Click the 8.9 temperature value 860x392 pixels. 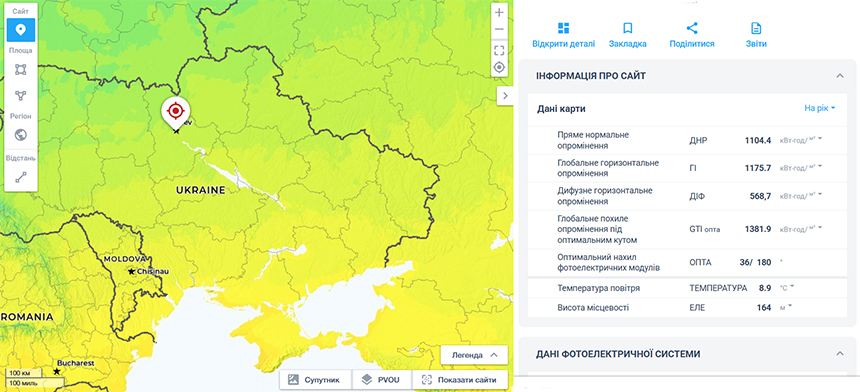click(x=765, y=288)
